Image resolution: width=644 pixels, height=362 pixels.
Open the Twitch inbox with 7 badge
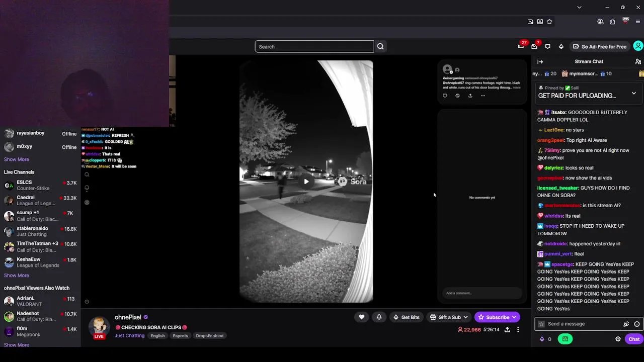click(x=534, y=46)
